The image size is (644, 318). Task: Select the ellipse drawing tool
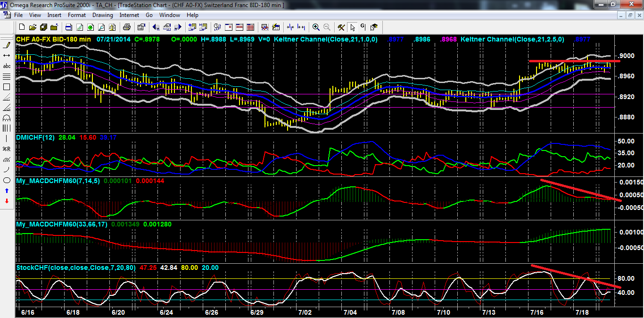click(x=7, y=180)
